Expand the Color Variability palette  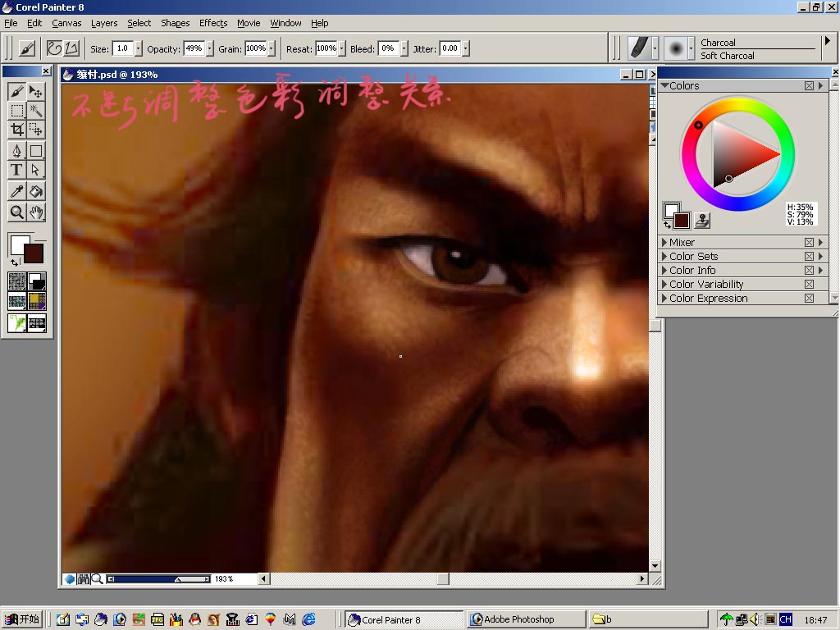coord(664,284)
